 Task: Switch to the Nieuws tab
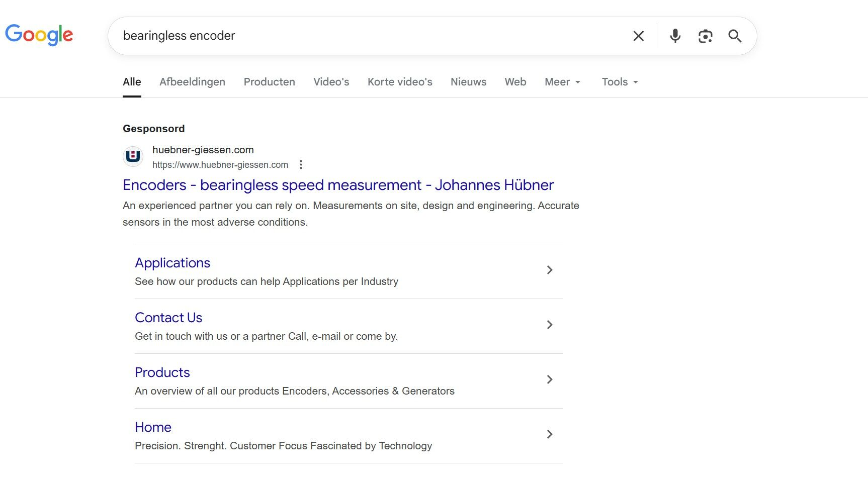pyautogui.click(x=468, y=82)
